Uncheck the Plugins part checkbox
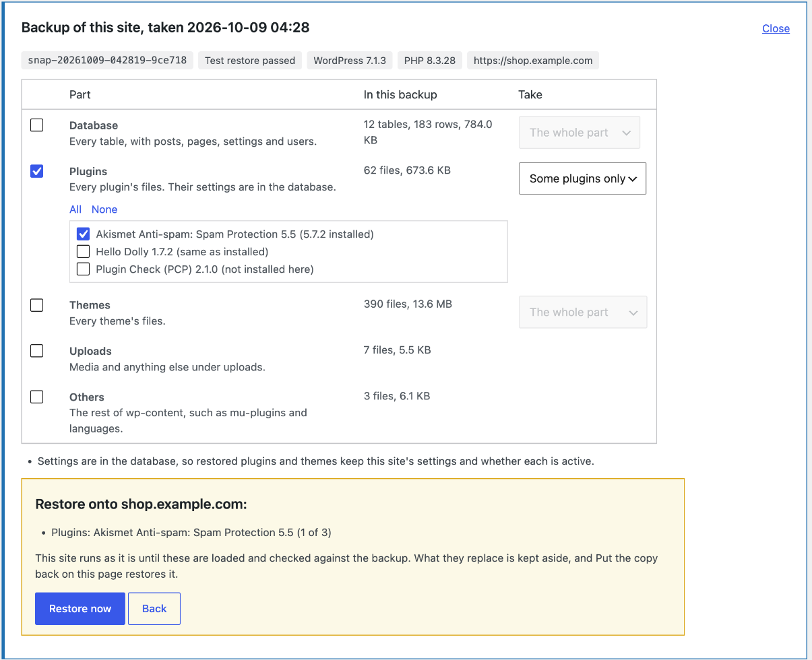This screenshot has width=812, height=660. coord(37,171)
